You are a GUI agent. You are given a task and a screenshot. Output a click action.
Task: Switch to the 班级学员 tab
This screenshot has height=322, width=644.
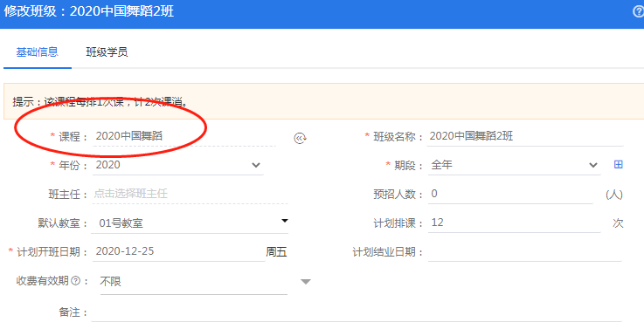point(107,52)
